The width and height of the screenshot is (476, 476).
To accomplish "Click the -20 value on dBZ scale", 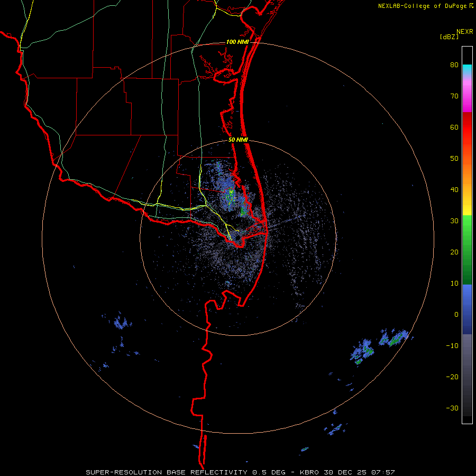I will 452,377.
